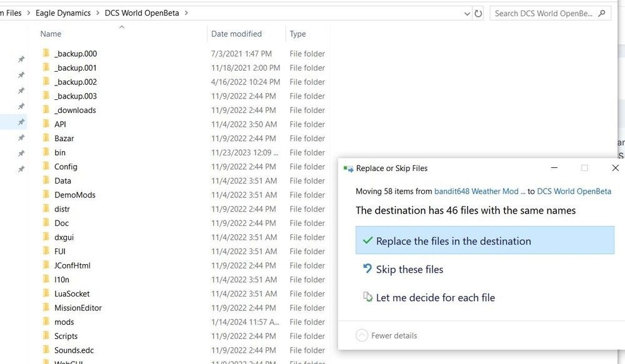
Task: Select Skip these files option
Action: (409, 269)
